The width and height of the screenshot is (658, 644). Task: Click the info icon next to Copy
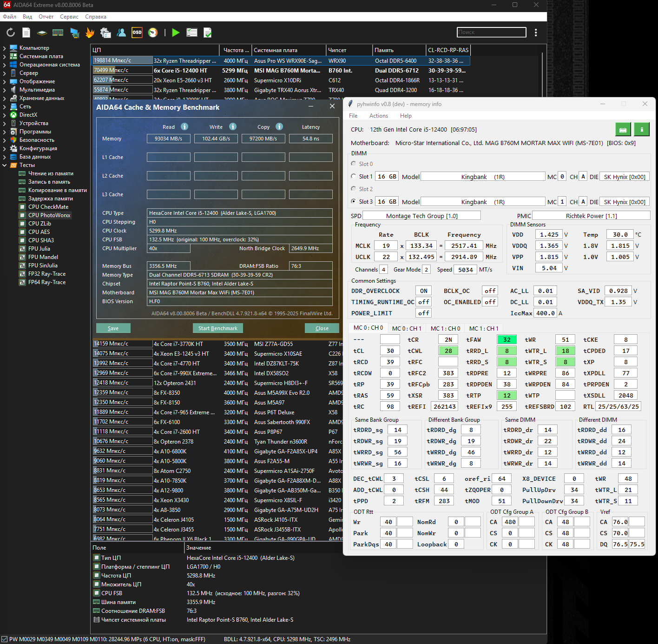point(279,126)
